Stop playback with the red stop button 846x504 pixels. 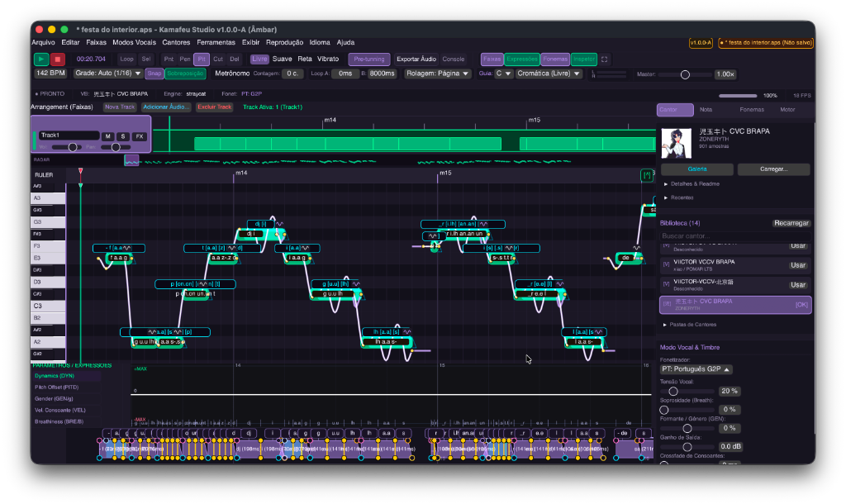point(58,59)
